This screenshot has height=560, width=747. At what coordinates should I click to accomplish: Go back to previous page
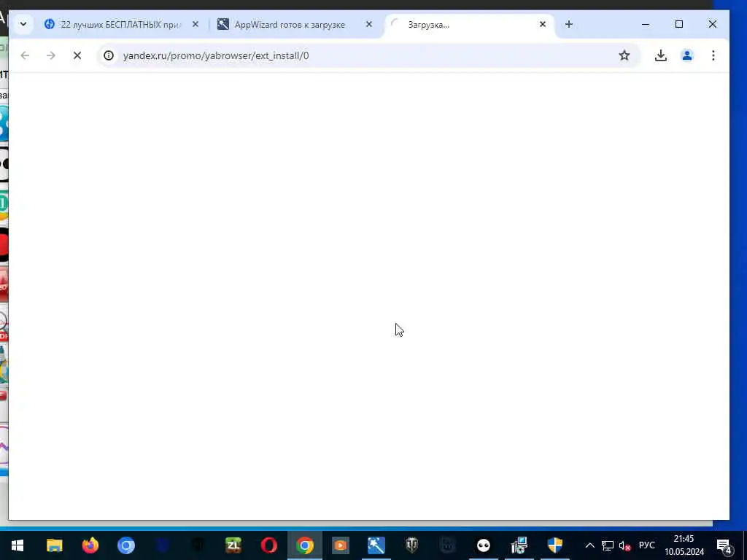coord(26,55)
